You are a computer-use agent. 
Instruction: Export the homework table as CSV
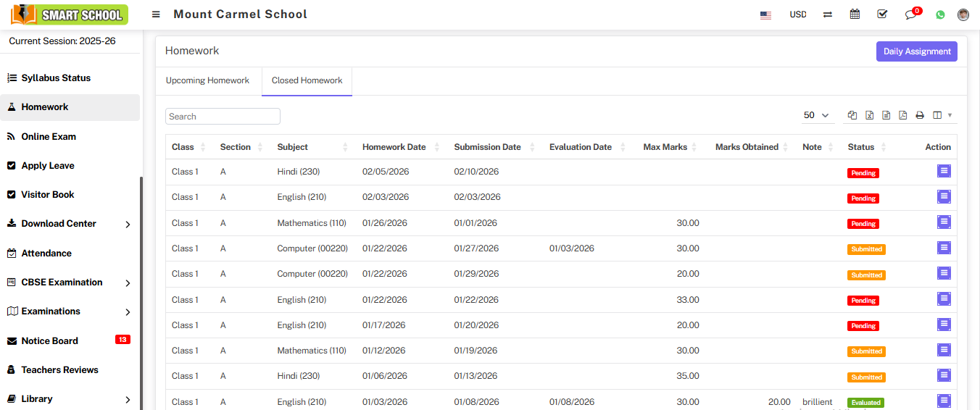[x=886, y=115]
